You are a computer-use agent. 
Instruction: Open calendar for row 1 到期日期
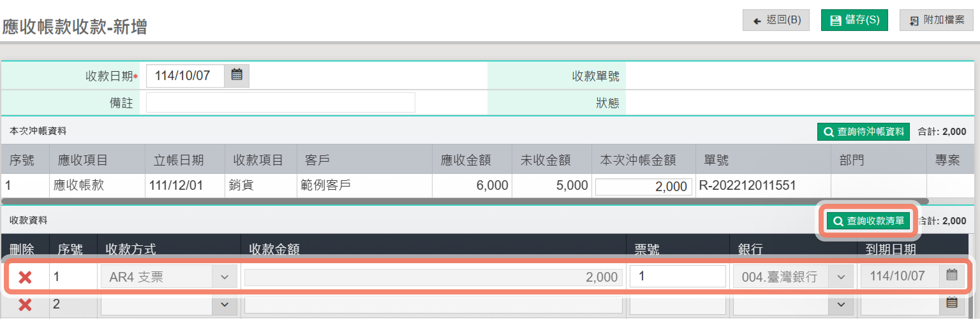click(x=952, y=275)
